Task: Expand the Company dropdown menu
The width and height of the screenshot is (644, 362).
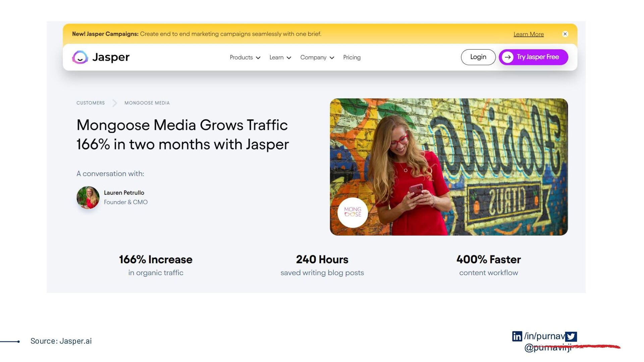Action: [x=317, y=58]
